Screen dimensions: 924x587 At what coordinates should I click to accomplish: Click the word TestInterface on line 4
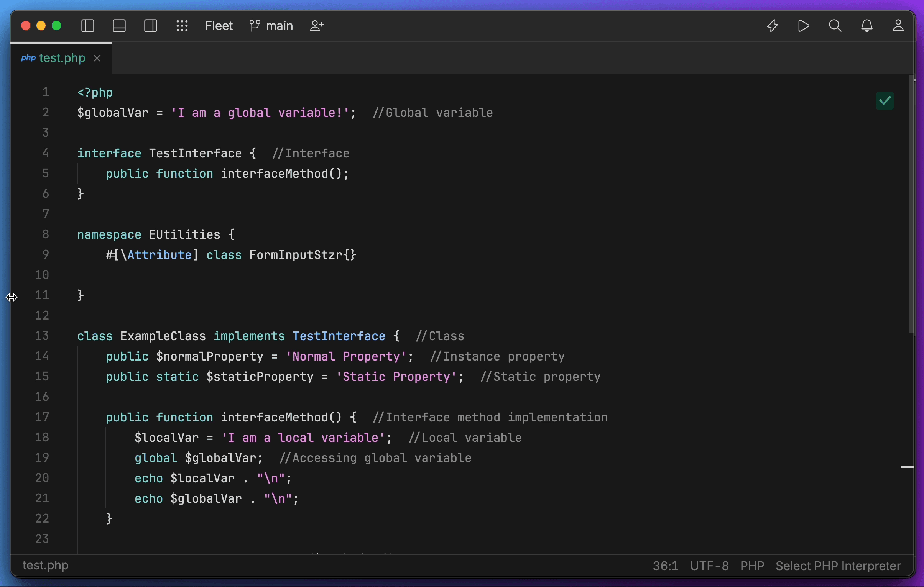[x=195, y=153]
